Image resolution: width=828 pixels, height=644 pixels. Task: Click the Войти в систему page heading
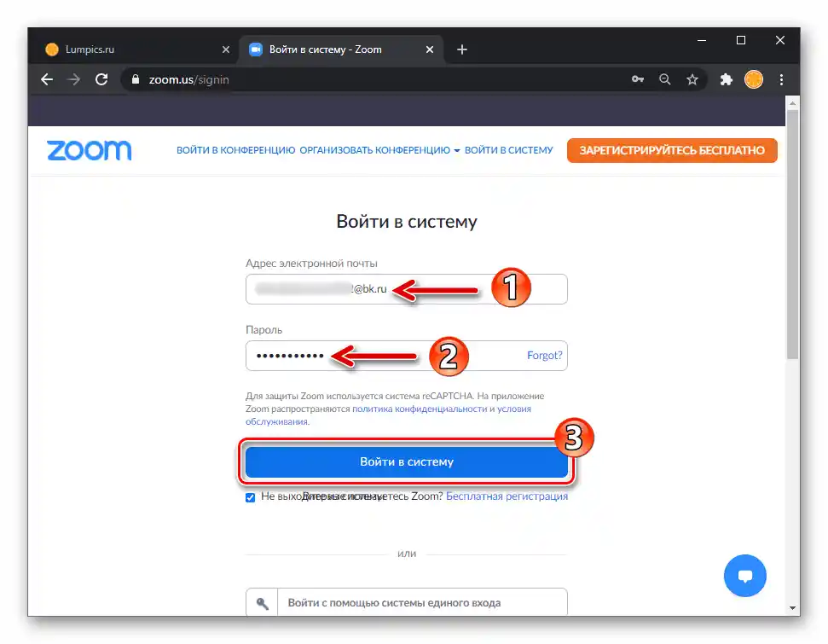coord(407,222)
